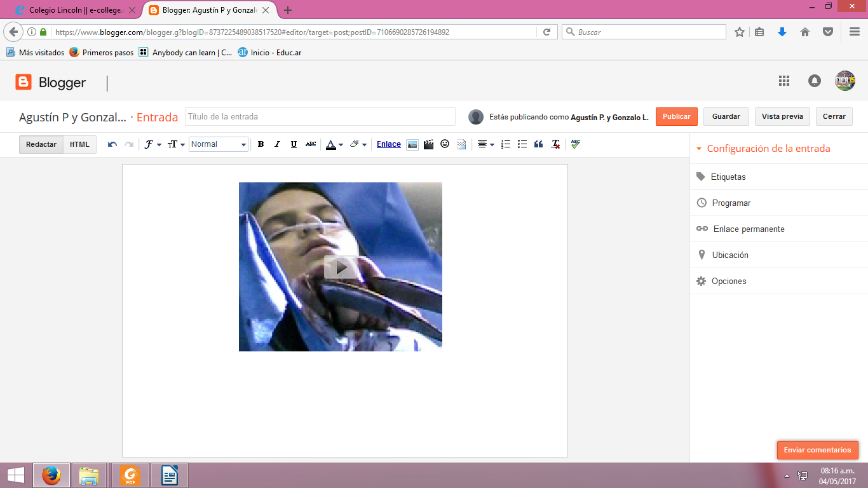
Task: Click the Enlace link button
Action: [x=389, y=144]
